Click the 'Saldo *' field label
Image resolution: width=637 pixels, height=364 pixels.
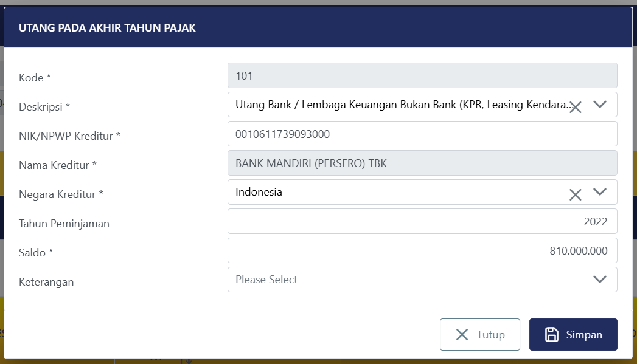pos(36,253)
